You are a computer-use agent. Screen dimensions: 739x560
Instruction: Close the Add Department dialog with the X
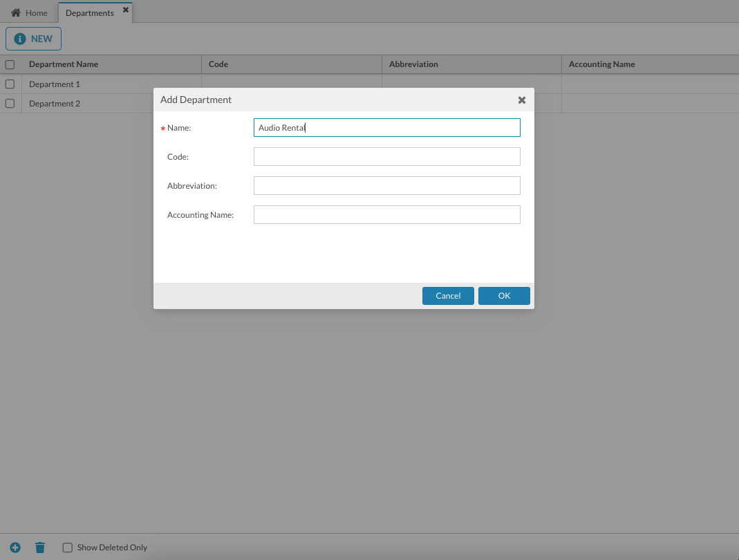pos(521,100)
